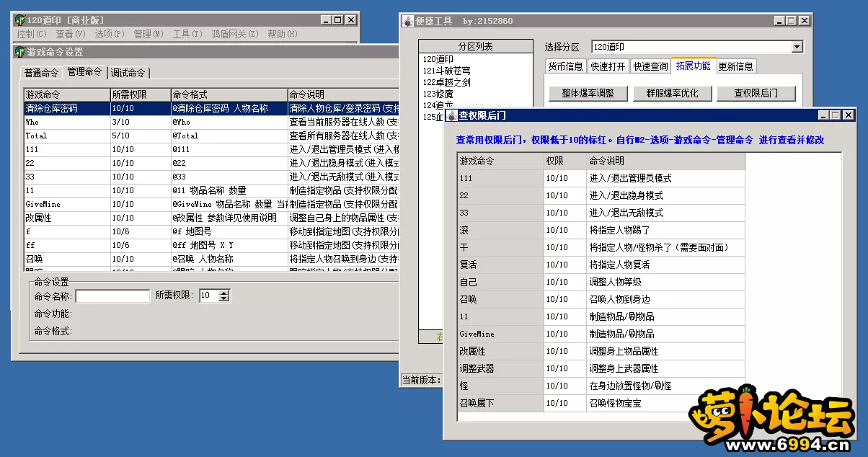Click the 自己 row in 查权限后门
Image resolution: width=868 pixels, height=457 pixels.
click(x=601, y=282)
